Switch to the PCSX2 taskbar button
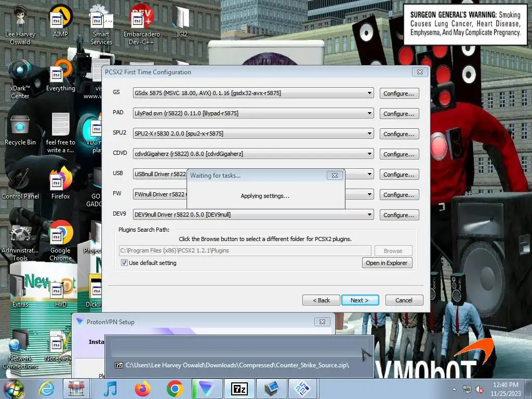The image size is (532, 399). click(302, 389)
